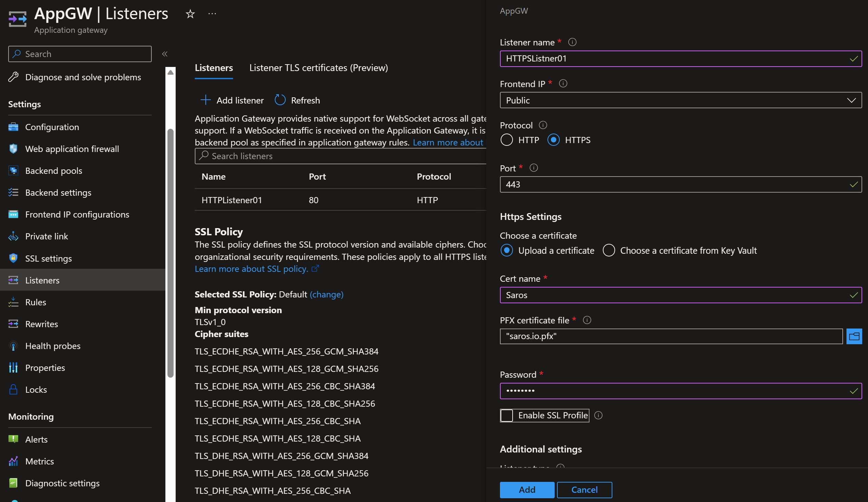This screenshot has height=502, width=868.
Task: Open SSL settings in sidebar
Action: pos(48,258)
